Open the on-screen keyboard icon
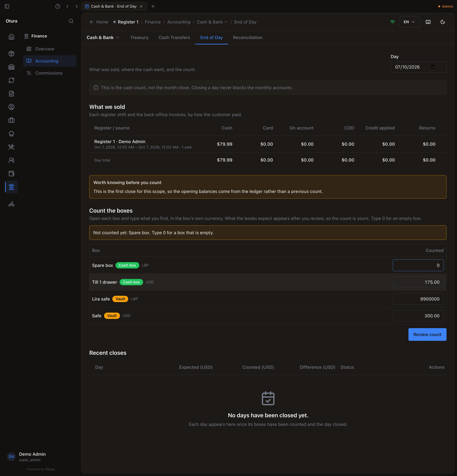457x476 pixels. click(428, 22)
